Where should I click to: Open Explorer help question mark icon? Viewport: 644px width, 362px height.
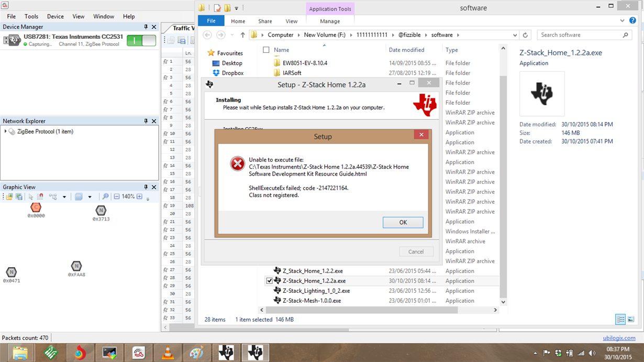pyautogui.click(x=633, y=21)
